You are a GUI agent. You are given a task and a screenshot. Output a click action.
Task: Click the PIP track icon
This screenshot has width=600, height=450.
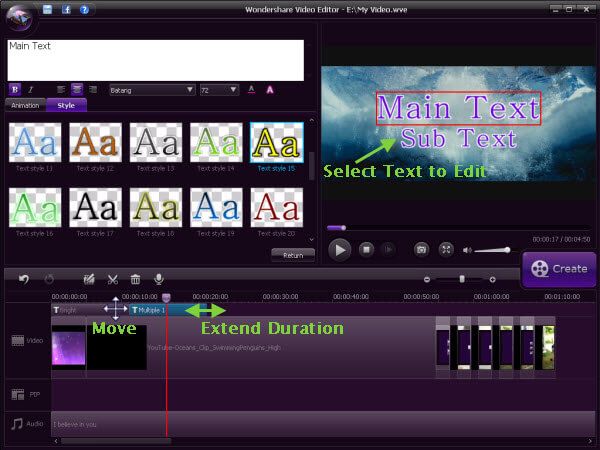click(x=18, y=394)
